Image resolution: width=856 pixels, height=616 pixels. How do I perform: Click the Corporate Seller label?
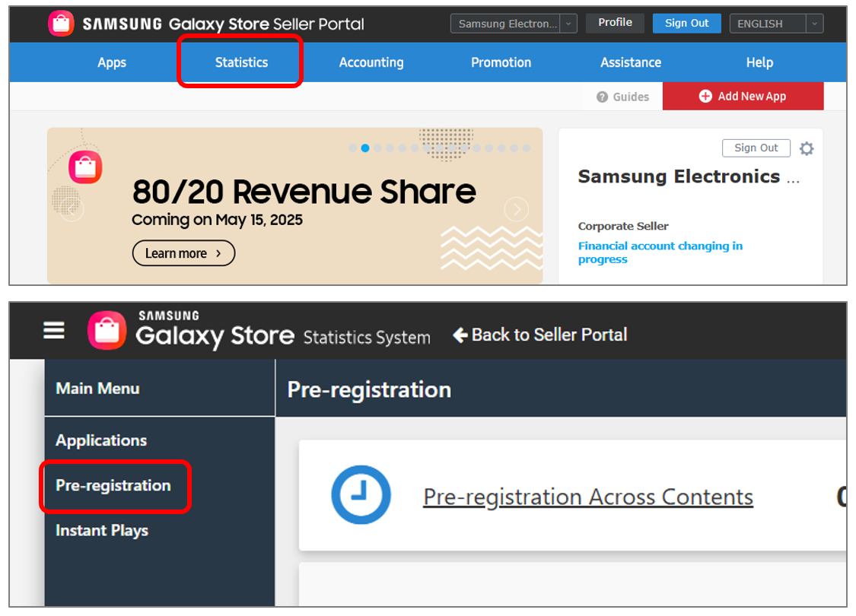tap(623, 226)
